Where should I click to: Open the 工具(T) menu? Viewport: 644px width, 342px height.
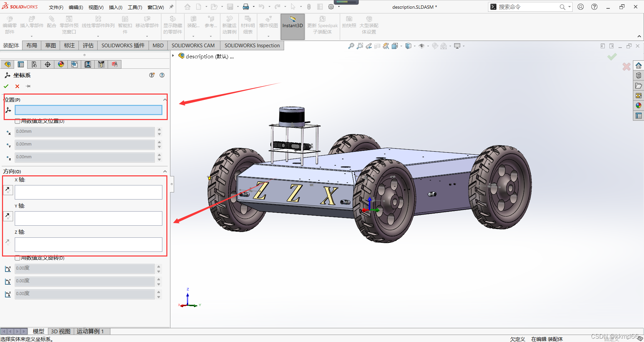pos(135,7)
